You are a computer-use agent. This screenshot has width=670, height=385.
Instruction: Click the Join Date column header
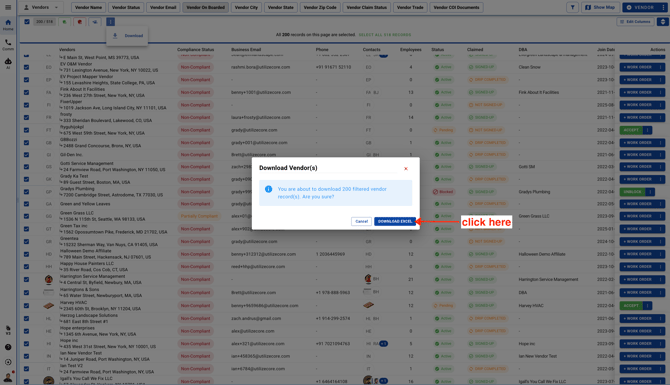tap(605, 50)
